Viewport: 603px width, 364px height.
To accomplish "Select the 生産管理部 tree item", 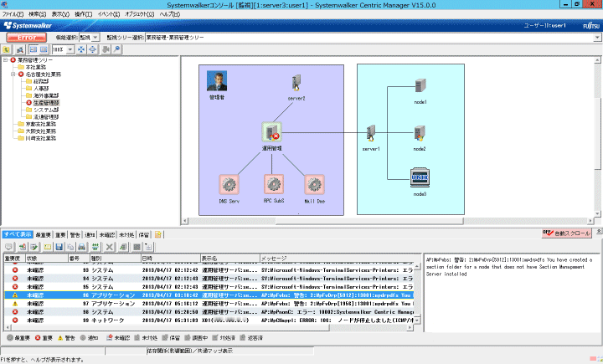I will (x=46, y=103).
